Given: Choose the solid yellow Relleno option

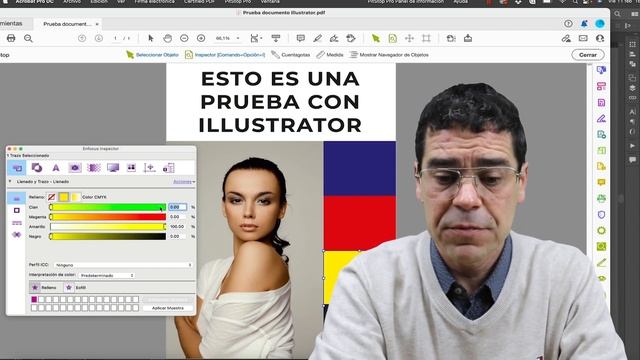Looking at the screenshot, I should [64, 197].
